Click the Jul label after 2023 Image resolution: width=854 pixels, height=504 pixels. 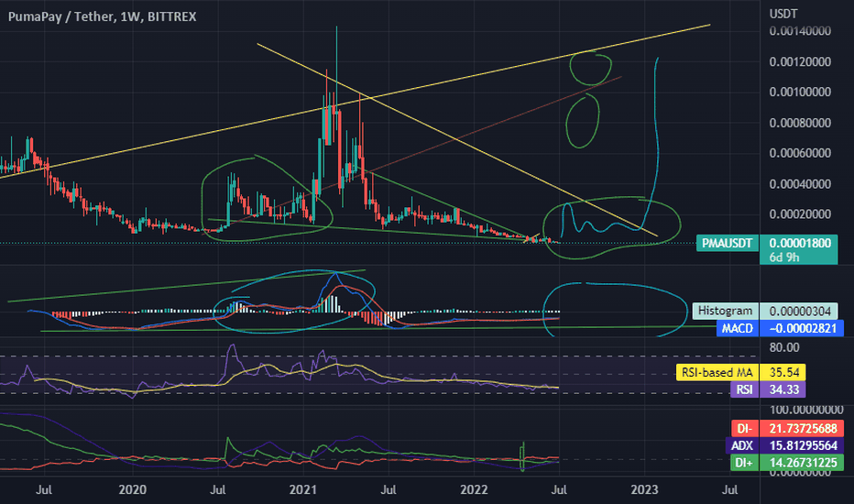(x=729, y=489)
